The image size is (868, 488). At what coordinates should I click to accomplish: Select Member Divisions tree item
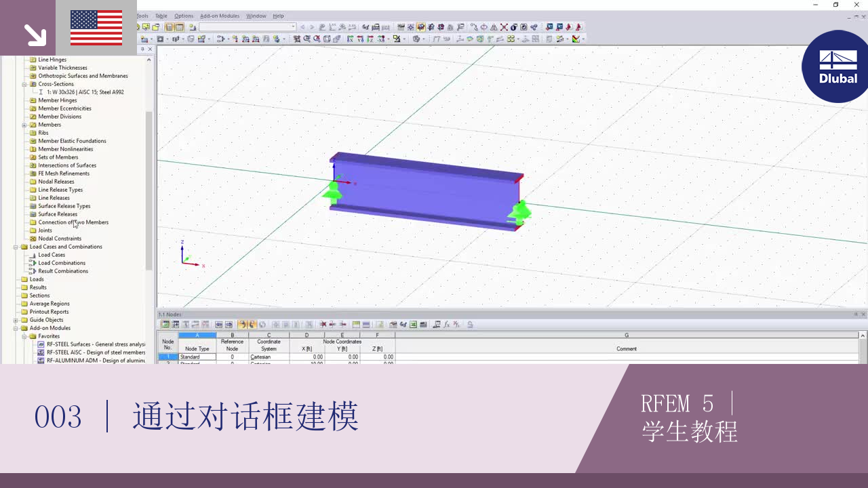(60, 117)
